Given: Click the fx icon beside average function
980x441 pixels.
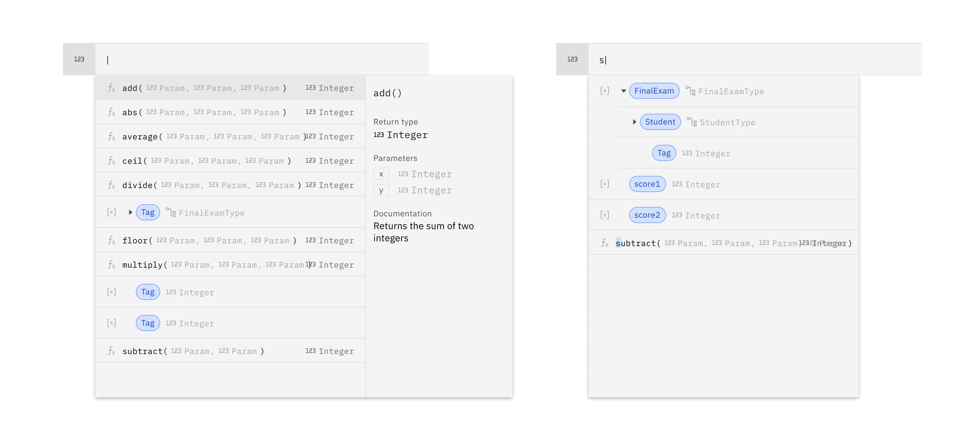Looking at the screenshot, I should [x=111, y=136].
